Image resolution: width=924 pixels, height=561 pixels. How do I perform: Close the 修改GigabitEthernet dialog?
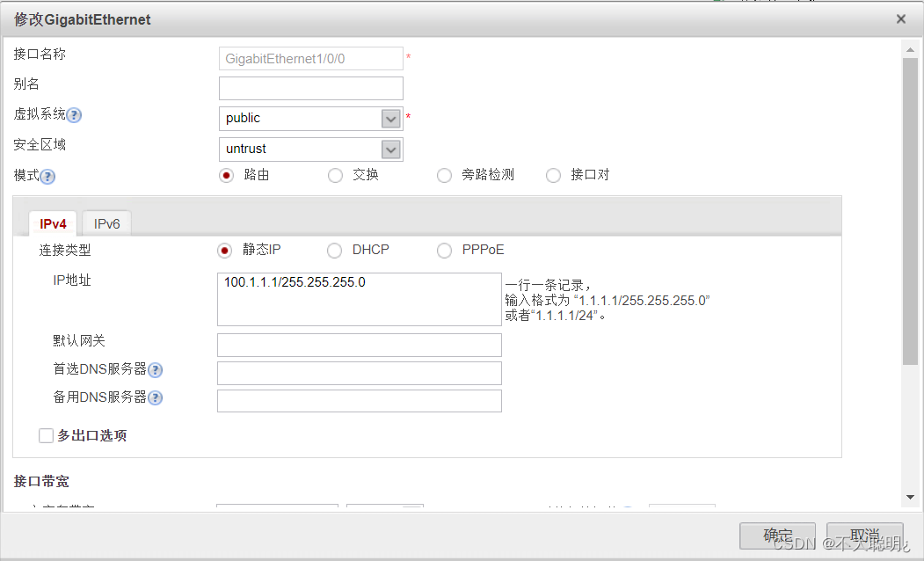(x=900, y=18)
